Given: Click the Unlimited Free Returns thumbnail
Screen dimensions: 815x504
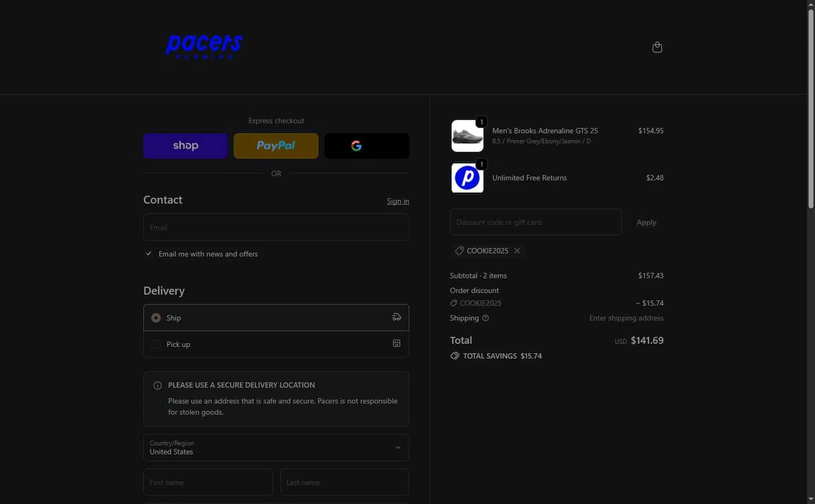Looking at the screenshot, I should coord(468,178).
